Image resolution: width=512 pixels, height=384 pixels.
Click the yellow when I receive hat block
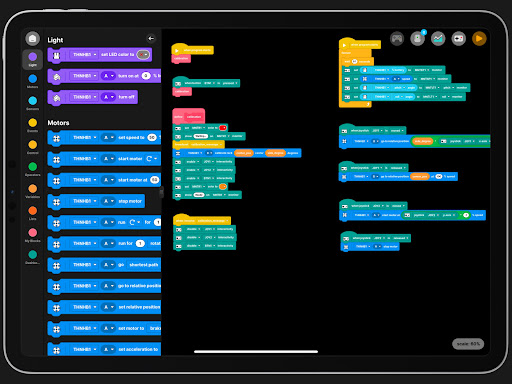point(202,220)
